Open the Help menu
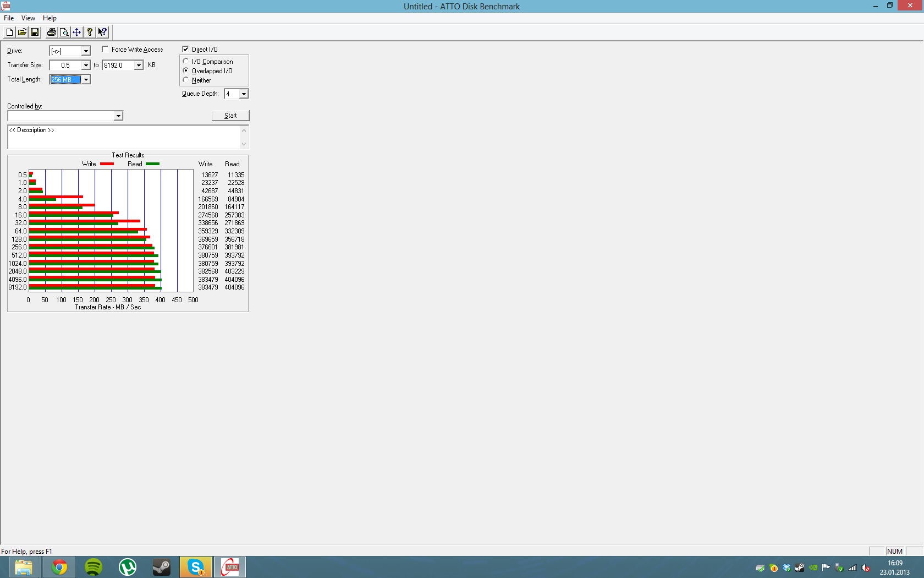Screen dimensions: 924x578 [50, 18]
